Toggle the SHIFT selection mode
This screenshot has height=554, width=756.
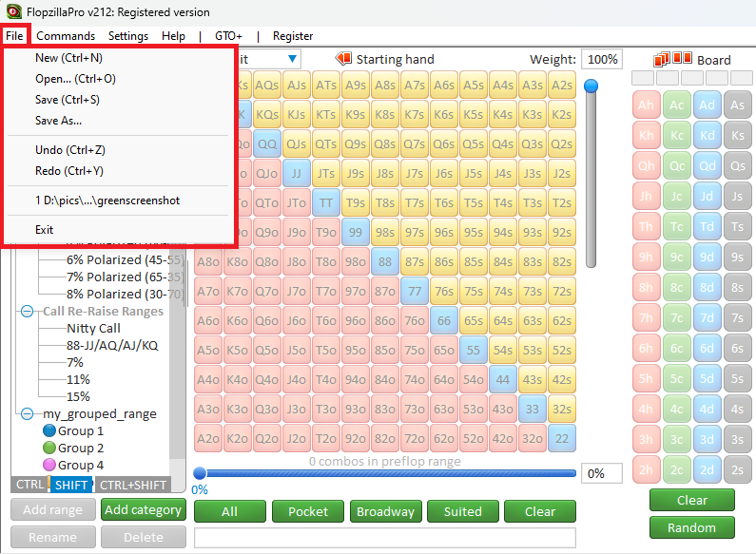71,485
